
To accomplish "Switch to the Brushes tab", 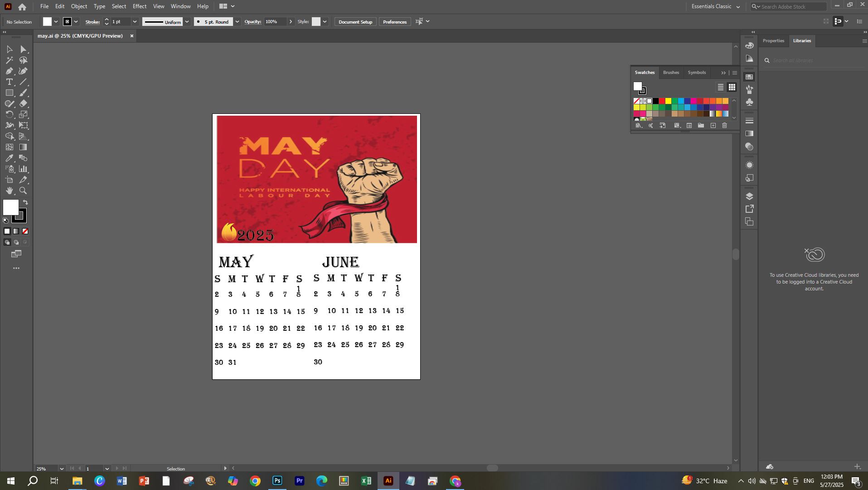I will (671, 73).
